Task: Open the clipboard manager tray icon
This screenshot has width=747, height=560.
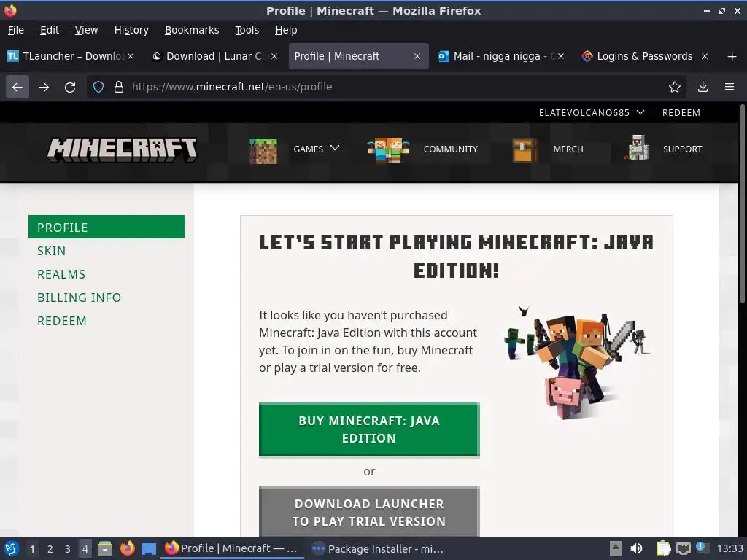Action: (x=662, y=548)
